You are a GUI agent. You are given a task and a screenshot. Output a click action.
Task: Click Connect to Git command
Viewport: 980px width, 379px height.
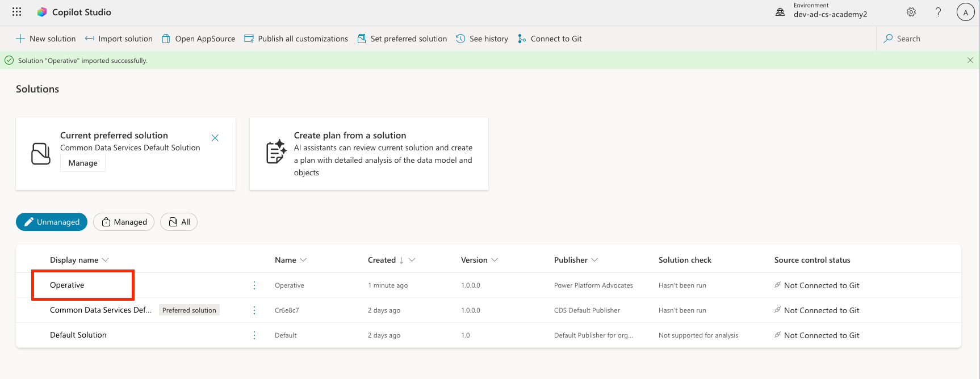point(550,39)
